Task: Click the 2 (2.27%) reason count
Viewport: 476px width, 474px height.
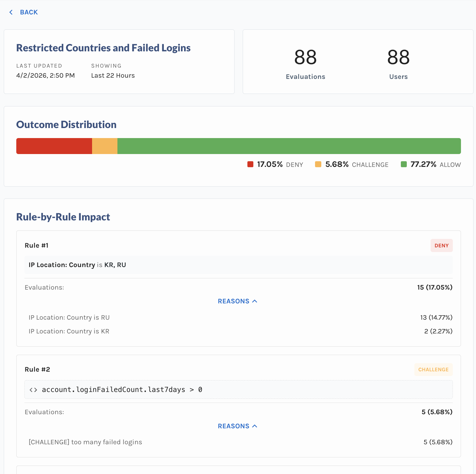Action: click(438, 331)
